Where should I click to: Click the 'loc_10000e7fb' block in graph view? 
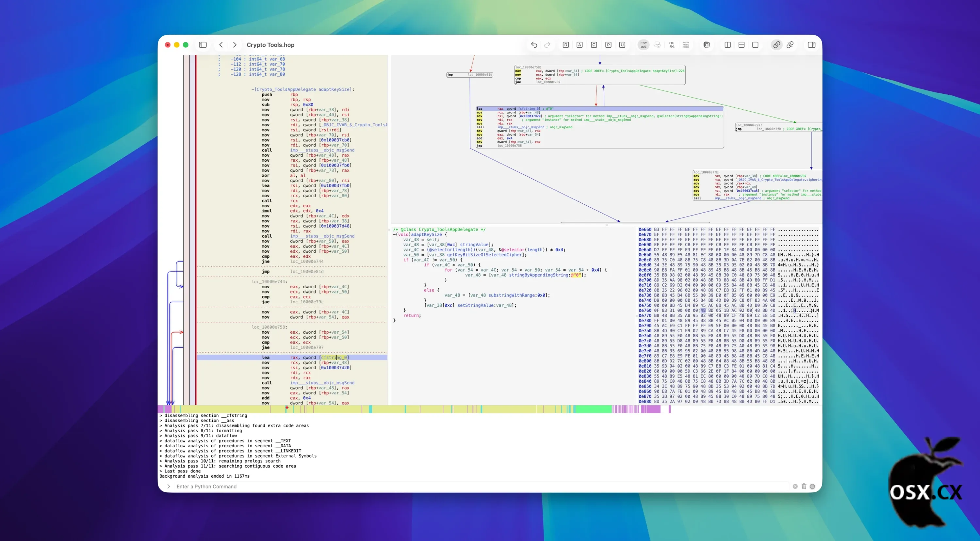click(757, 185)
